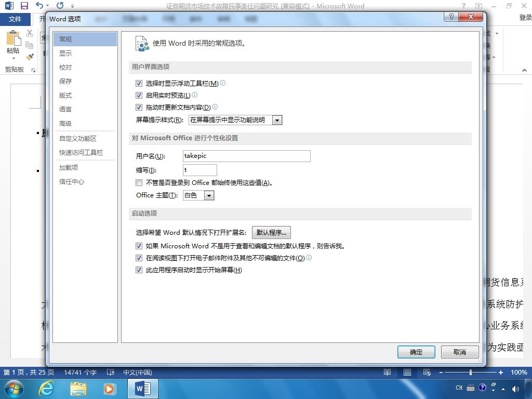Select the 加载项 category

[x=85, y=168]
